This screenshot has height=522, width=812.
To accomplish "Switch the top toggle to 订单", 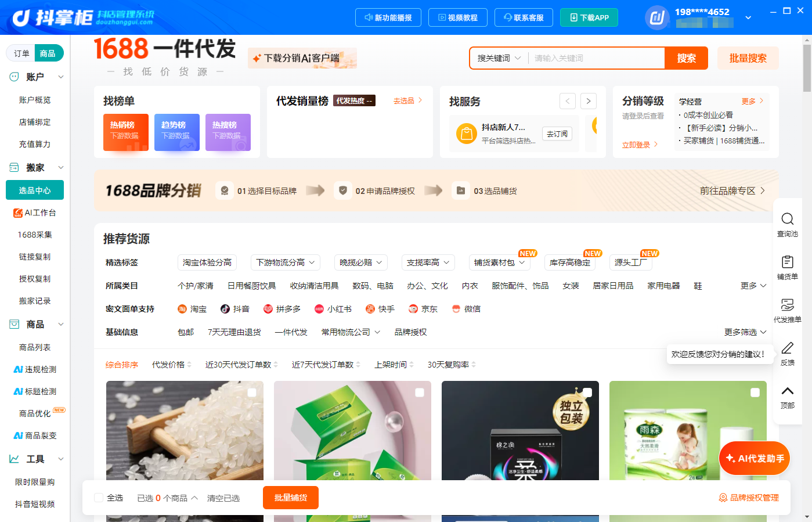I will click(21, 53).
